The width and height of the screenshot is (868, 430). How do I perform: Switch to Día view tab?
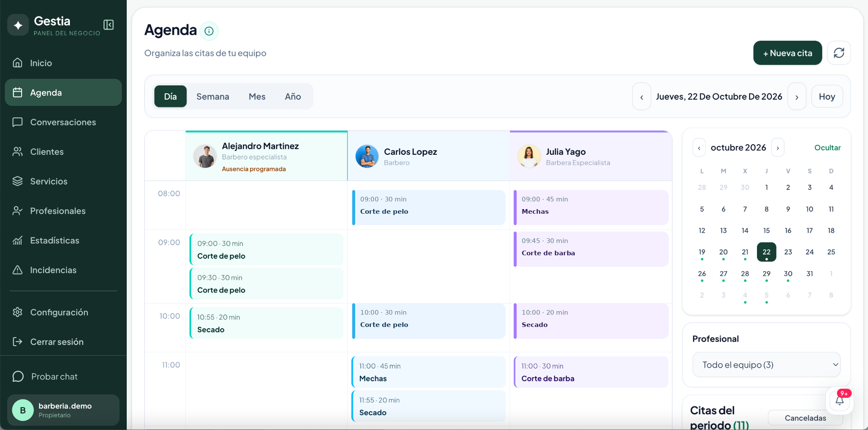(x=170, y=96)
